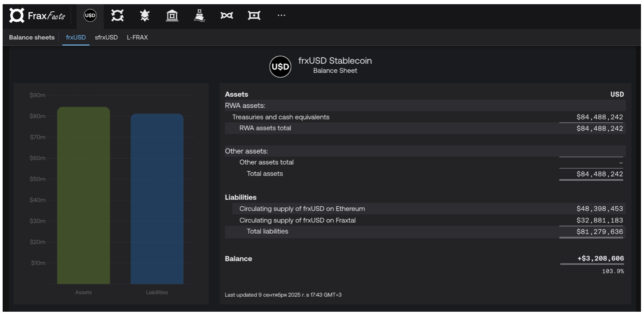Click the blue Liabilities bar in chart
Image resolution: width=644 pixels, height=314 pixels.
157,199
